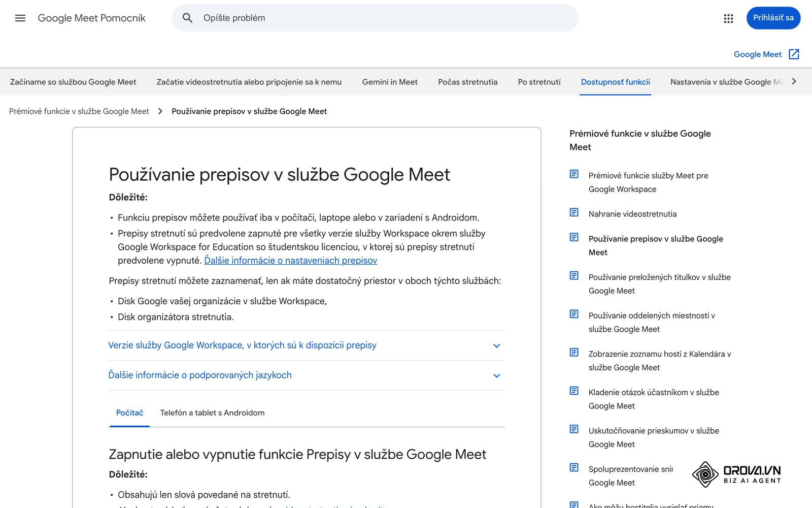Screen dimensions: 812x508
Task: Open Po stretnutí tab
Action: coord(539,82)
